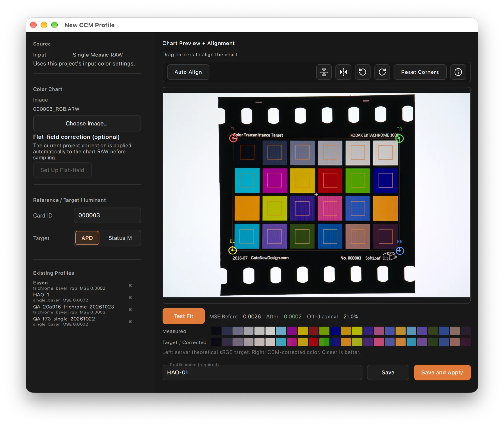Click the last Target/Corrected swatch
This screenshot has width=504, height=427.
(x=466, y=342)
